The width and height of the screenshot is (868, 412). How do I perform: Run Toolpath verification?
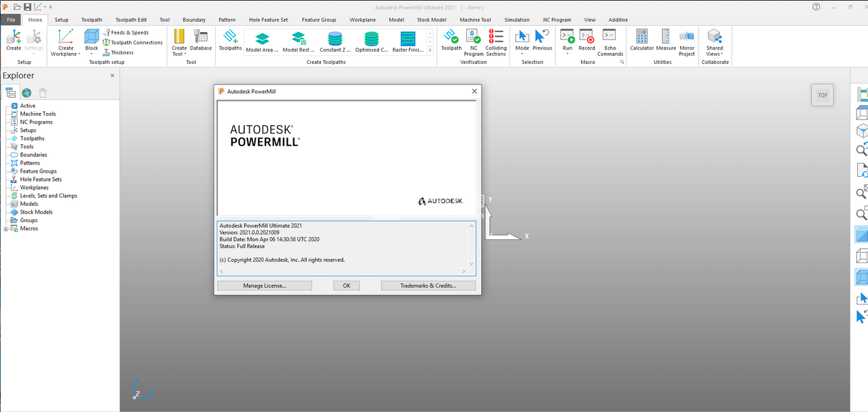tap(451, 40)
